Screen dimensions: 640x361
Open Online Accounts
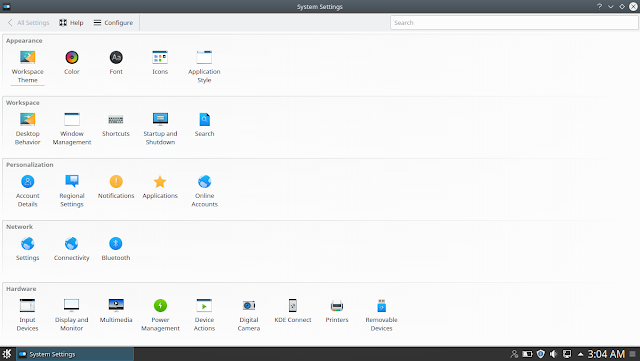pyautogui.click(x=204, y=191)
